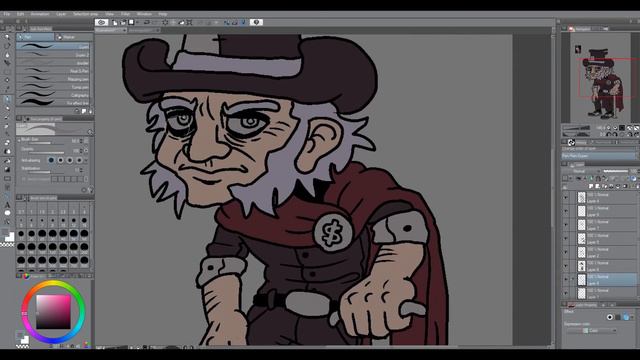Click the Brush Size value stepper arrows

tap(82, 141)
